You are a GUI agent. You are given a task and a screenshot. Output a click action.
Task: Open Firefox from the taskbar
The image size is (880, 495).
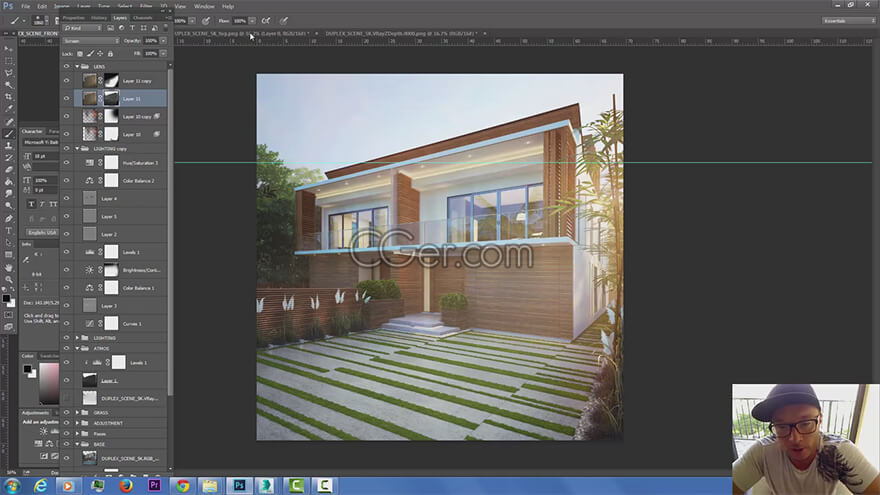tap(126, 485)
